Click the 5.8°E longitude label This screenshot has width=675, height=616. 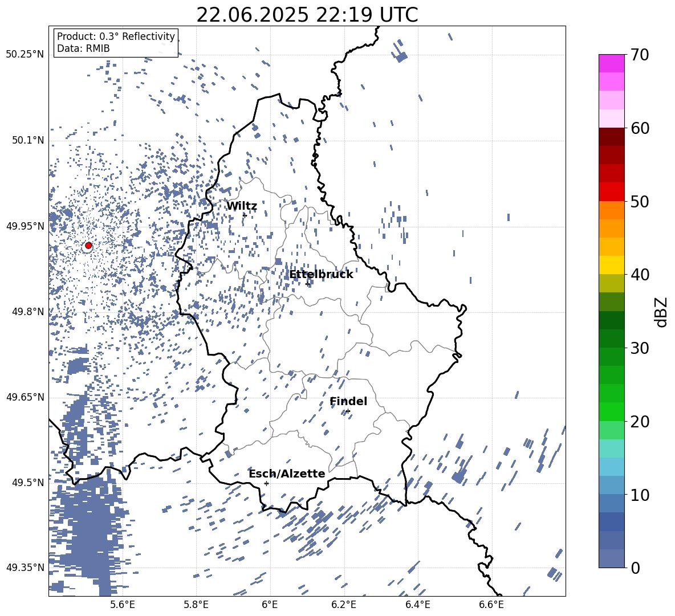[196, 605]
